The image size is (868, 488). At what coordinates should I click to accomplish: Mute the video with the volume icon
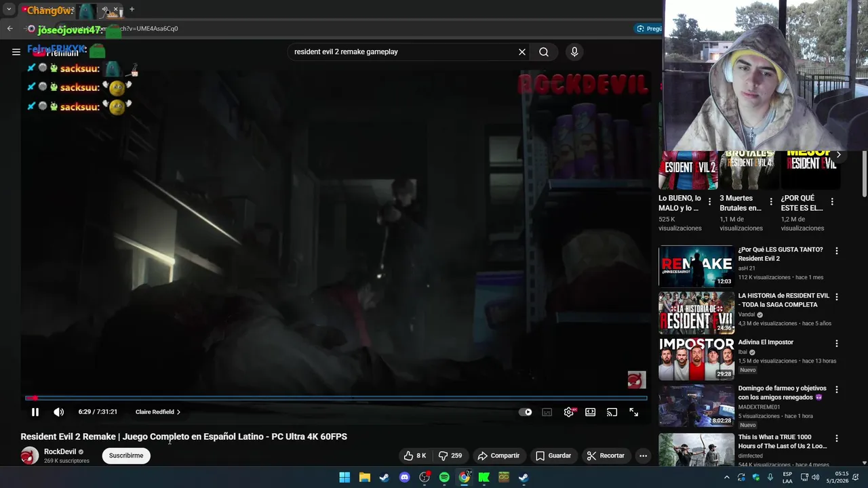pyautogui.click(x=59, y=412)
